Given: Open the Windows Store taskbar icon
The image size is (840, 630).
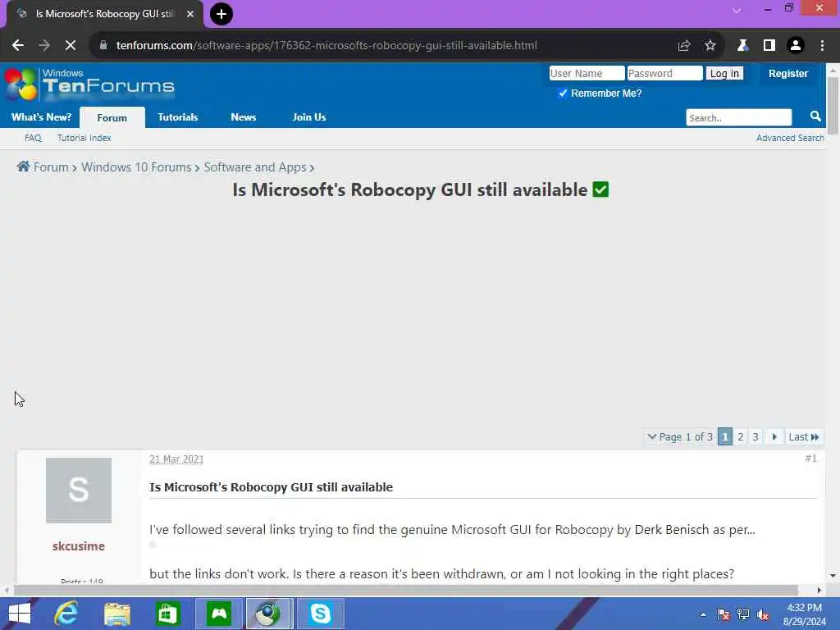Looking at the screenshot, I should click(167, 614).
